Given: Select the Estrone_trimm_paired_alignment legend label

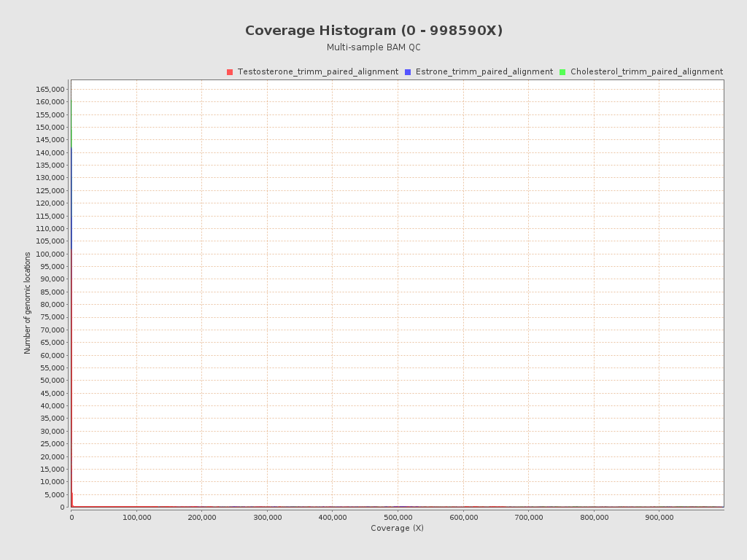Looking at the screenshot, I should (x=484, y=72).
